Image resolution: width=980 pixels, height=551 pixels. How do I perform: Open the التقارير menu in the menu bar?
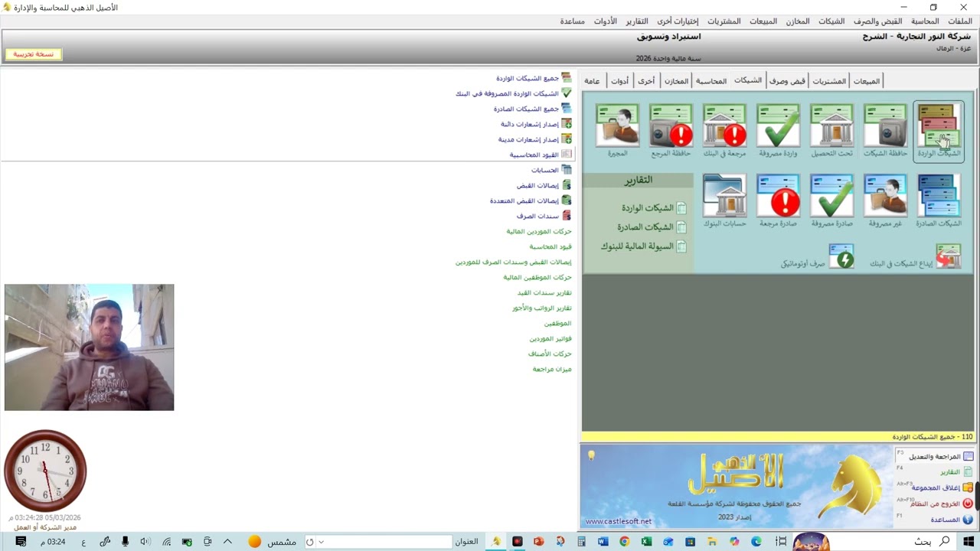click(637, 21)
